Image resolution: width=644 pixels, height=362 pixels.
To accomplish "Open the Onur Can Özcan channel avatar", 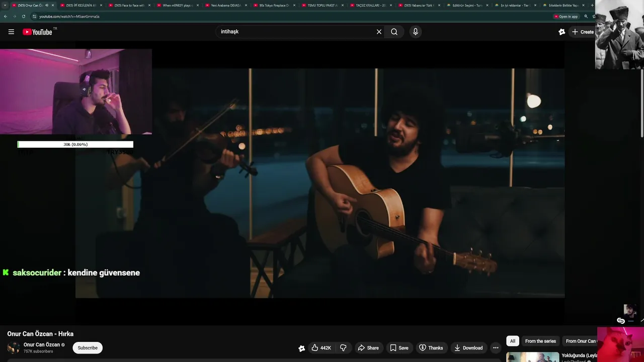I will click(x=14, y=348).
